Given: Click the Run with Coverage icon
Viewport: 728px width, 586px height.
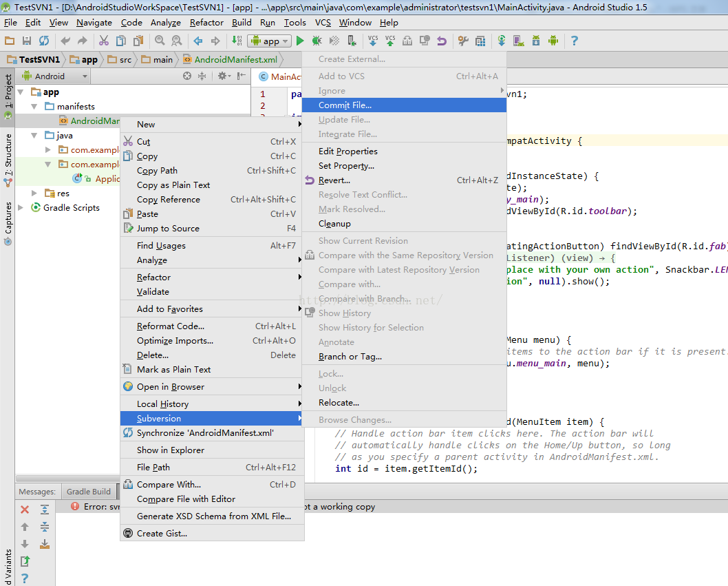Looking at the screenshot, I should (x=334, y=41).
